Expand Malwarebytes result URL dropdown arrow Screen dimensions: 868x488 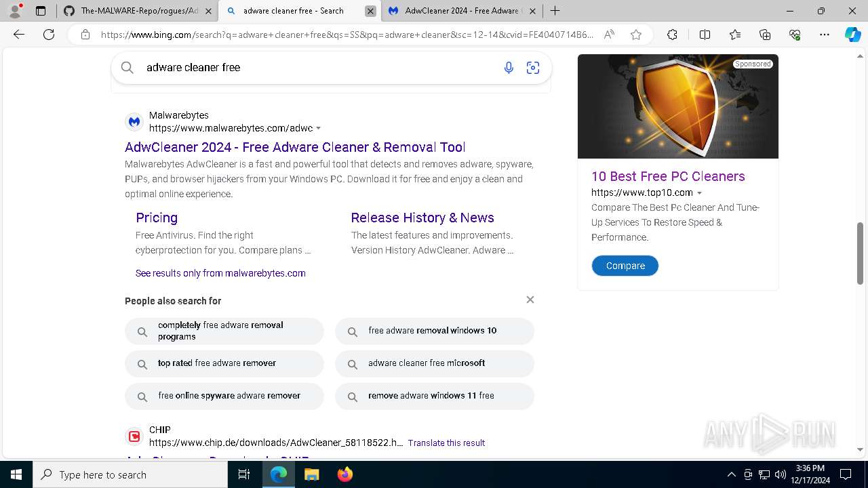[319, 128]
